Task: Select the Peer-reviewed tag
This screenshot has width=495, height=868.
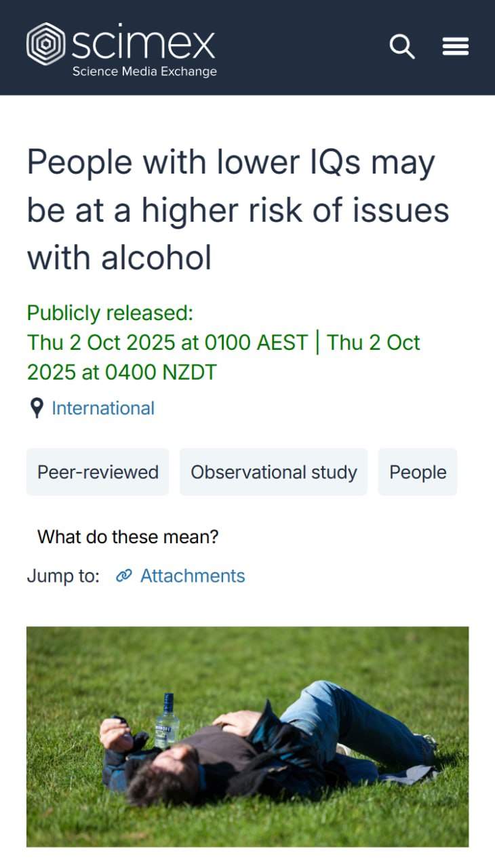Action: [98, 472]
